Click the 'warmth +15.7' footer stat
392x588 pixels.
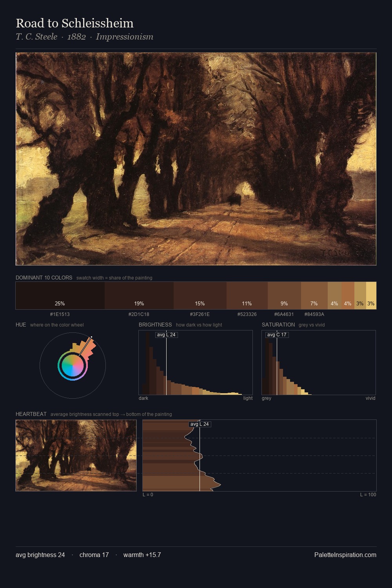tap(142, 555)
